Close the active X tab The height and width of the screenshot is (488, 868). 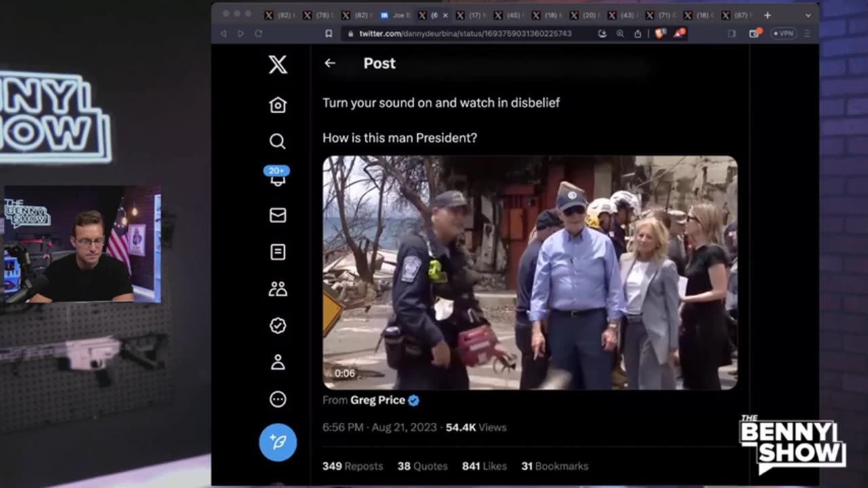(446, 15)
